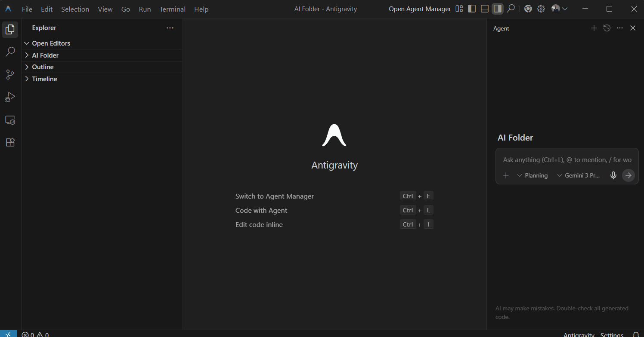Open Agent conversation history
The width and height of the screenshot is (644, 337).
(x=607, y=28)
